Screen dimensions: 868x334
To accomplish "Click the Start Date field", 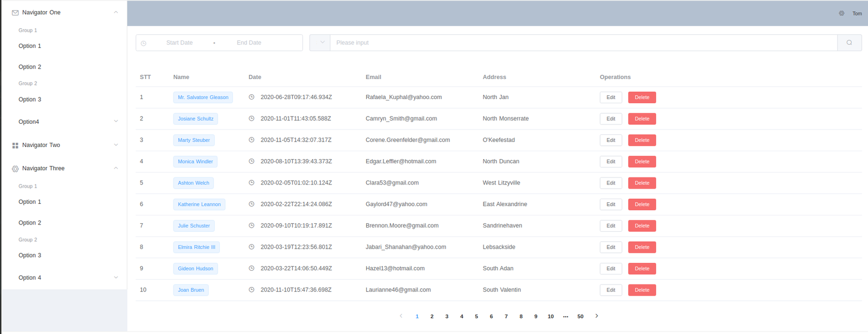I will (x=179, y=43).
